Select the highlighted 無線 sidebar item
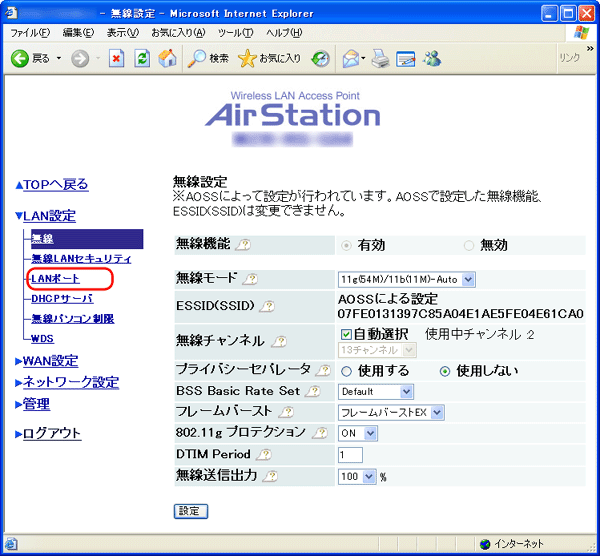The width and height of the screenshot is (600, 556). click(x=87, y=239)
